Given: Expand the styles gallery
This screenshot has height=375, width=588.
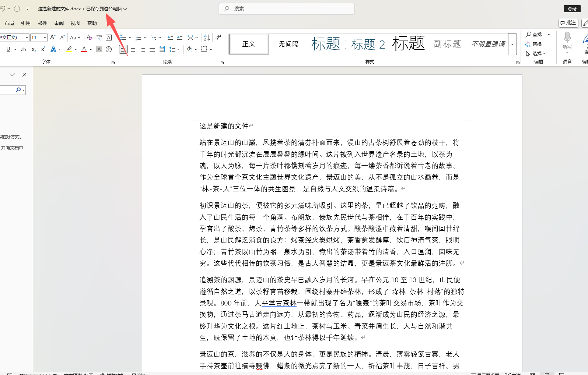Looking at the screenshot, I should [x=512, y=44].
